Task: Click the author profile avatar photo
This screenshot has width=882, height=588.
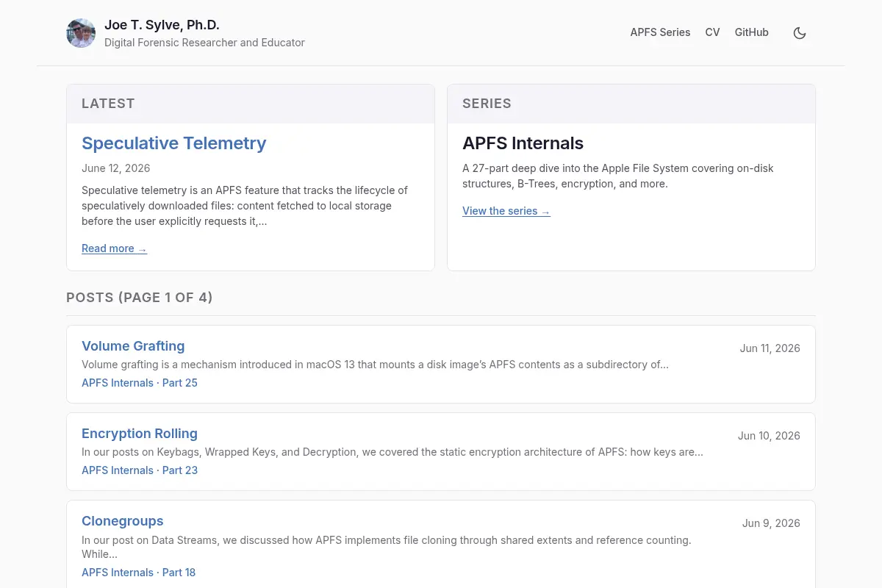Action: tap(81, 33)
